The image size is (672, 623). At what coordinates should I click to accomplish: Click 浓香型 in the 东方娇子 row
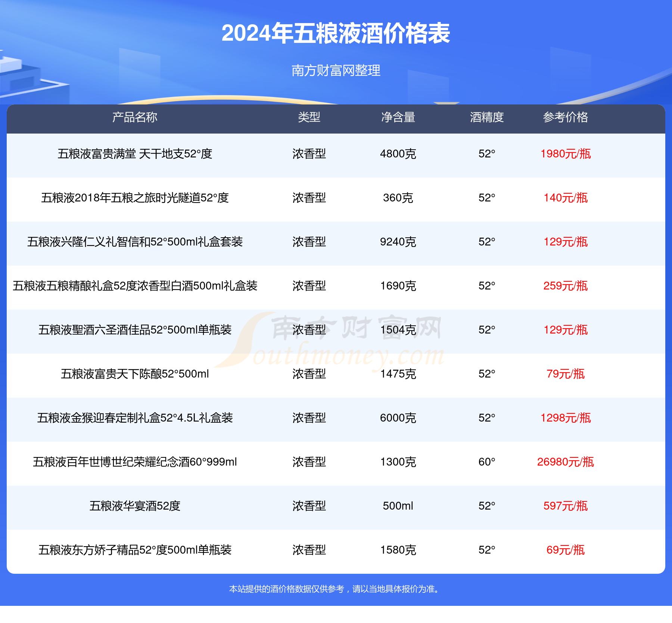[309, 550]
